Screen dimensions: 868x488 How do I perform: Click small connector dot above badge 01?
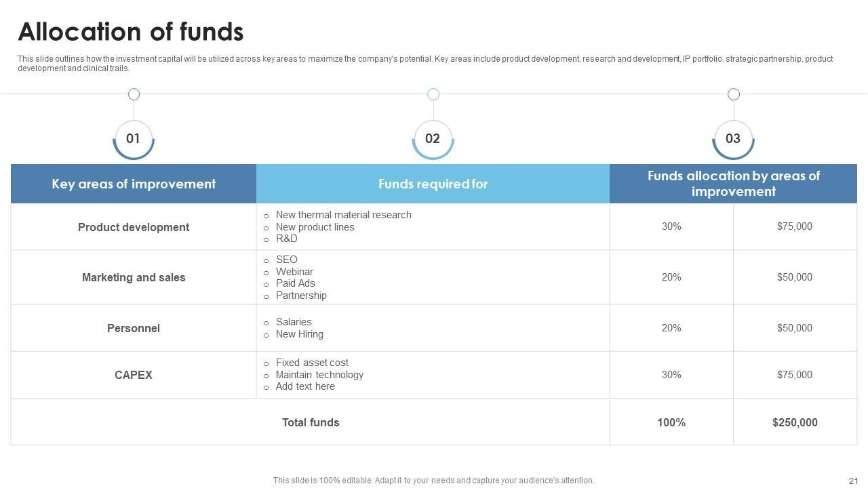[134, 94]
